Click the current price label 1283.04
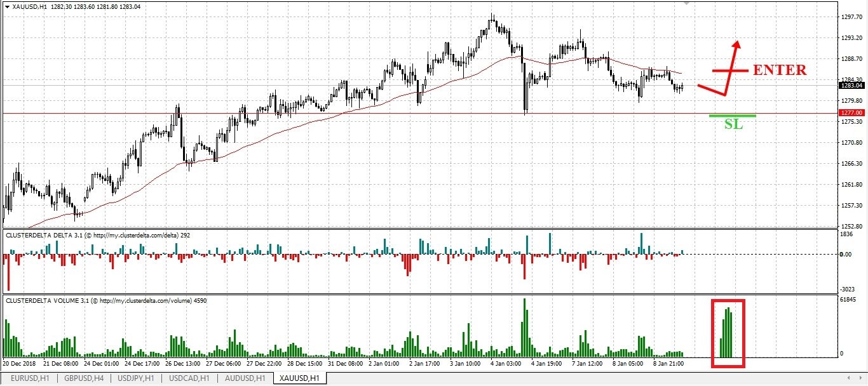 tap(851, 85)
